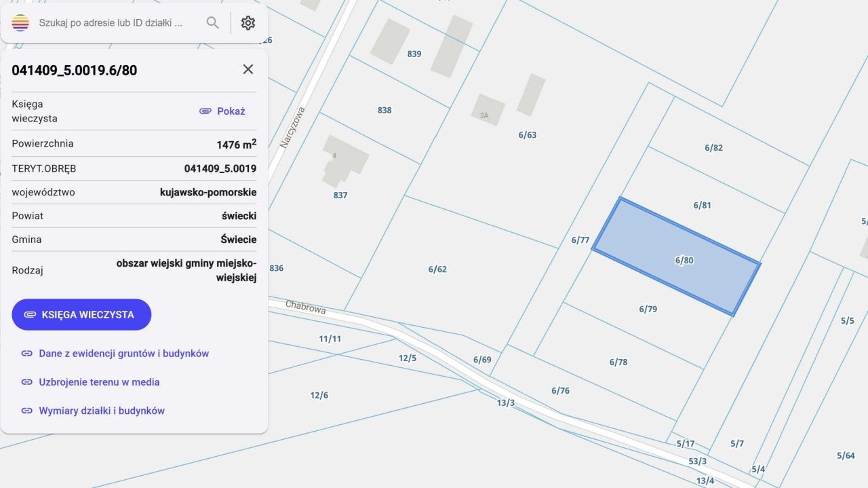Select parcel 6/69 on the map
868x488 pixels.
tap(482, 359)
